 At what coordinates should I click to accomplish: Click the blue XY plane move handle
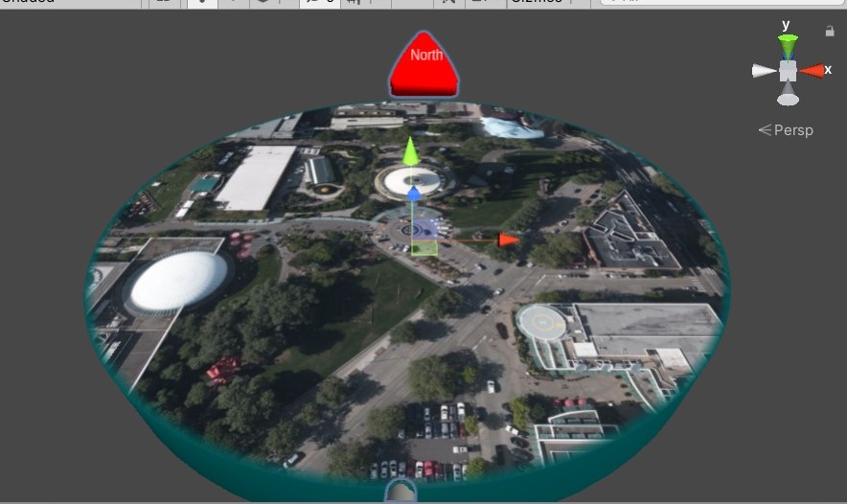[425, 229]
